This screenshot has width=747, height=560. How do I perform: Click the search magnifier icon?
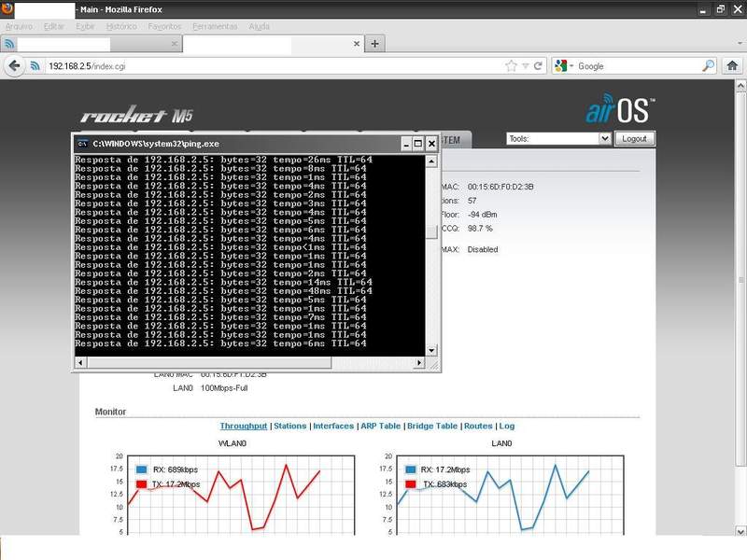[709, 65]
